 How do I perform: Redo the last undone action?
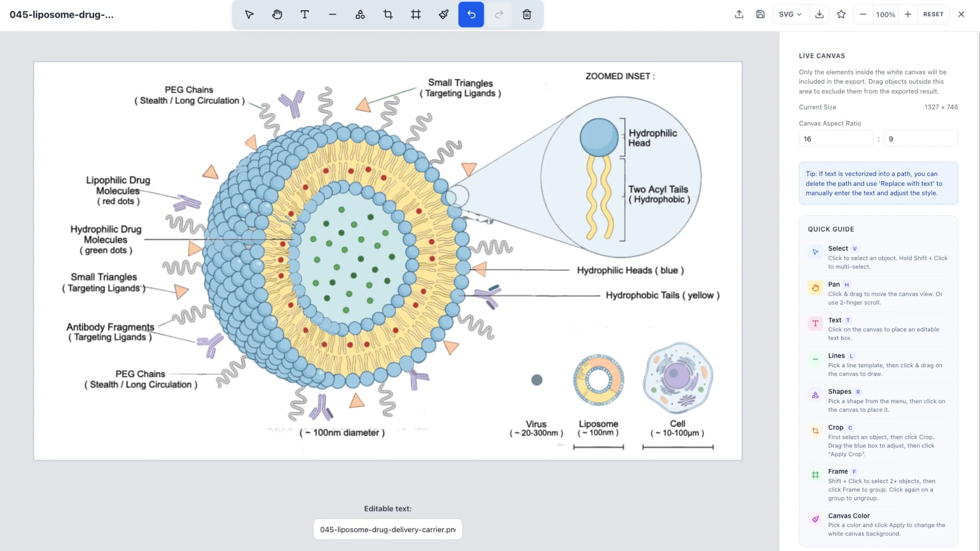pos(499,14)
